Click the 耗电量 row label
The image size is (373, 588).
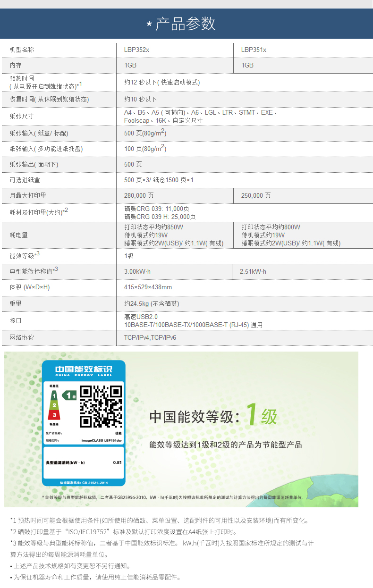[x=18, y=235]
